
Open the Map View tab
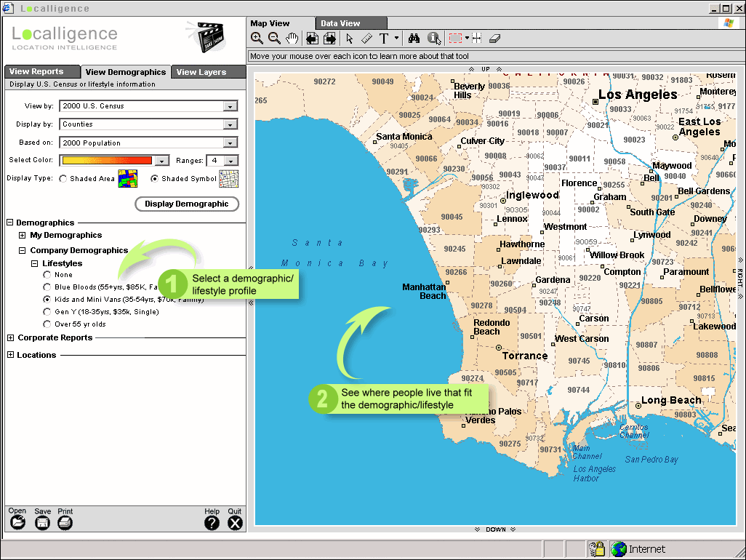click(x=281, y=23)
